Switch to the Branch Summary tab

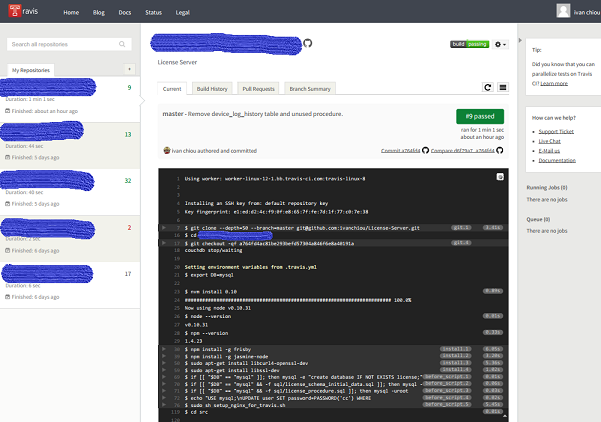click(x=310, y=89)
